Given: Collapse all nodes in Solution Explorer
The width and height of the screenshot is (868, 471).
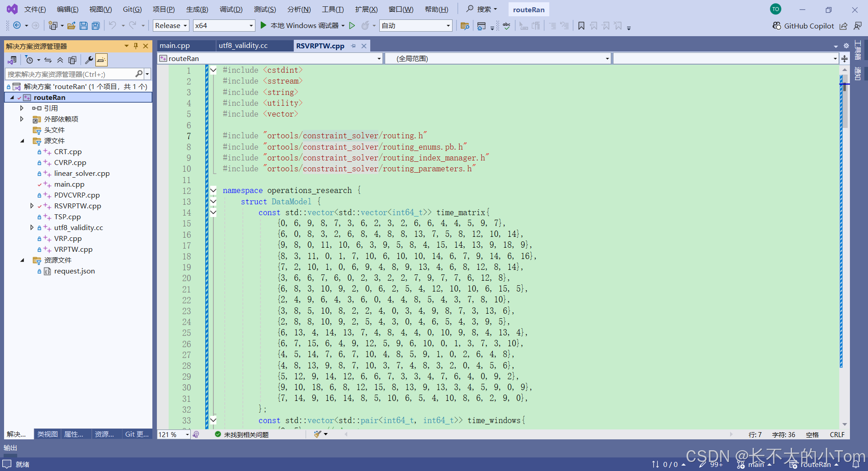Looking at the screenshot, I should [61, 60].
